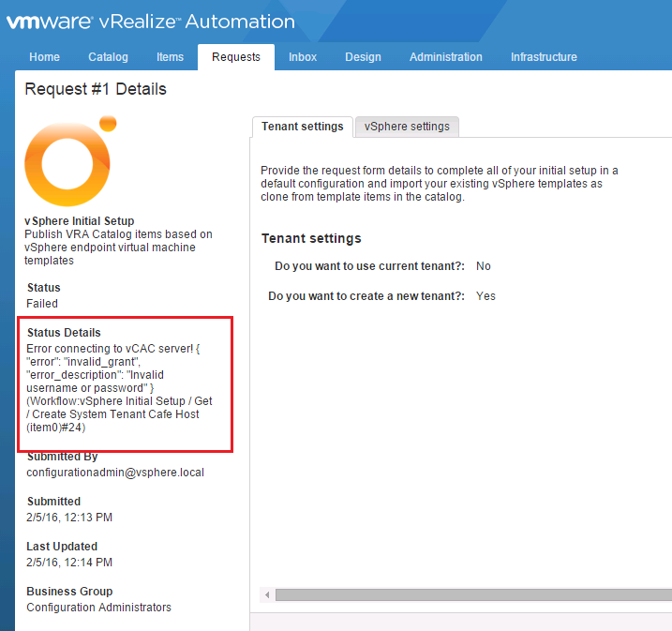Click 'Do you want to create a new tenant?' label
This screenshot has width=672, height=631.
point(366,296)
